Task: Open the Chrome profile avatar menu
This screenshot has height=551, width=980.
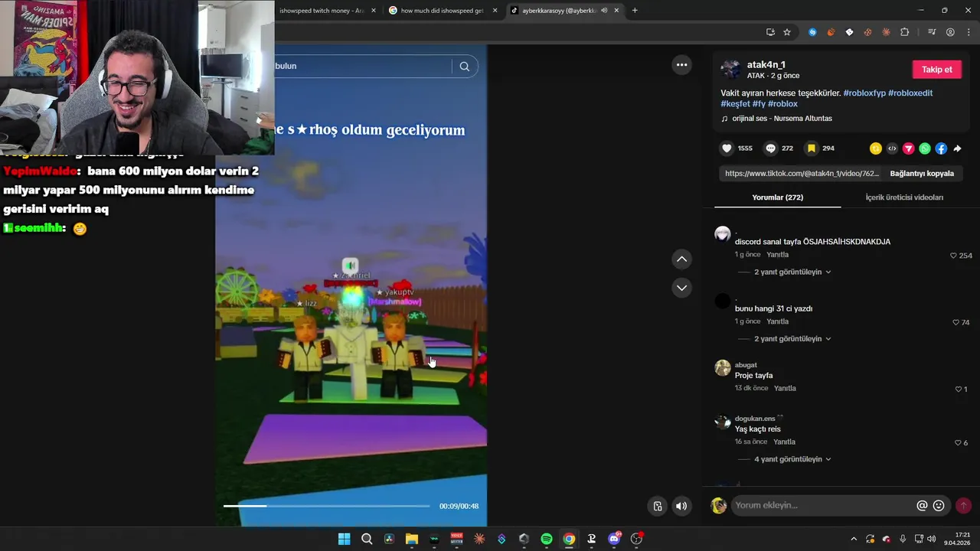Action: coord(950,32)
